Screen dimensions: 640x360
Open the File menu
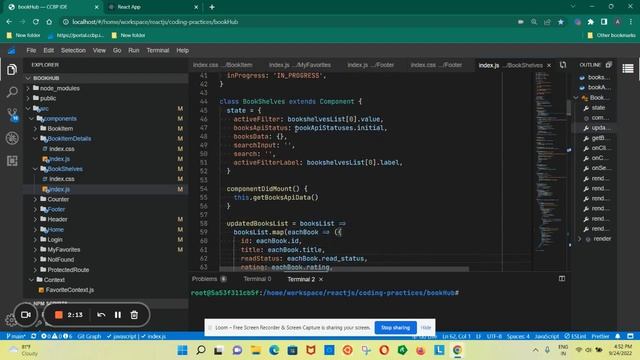click(x=31, y=50)
